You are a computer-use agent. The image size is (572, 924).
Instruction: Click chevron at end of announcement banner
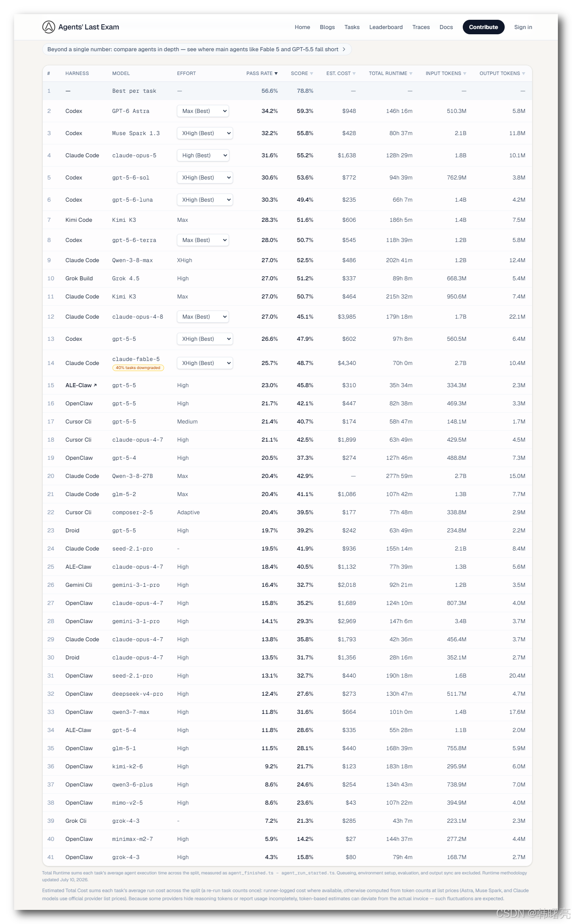[x=344, y=49]
